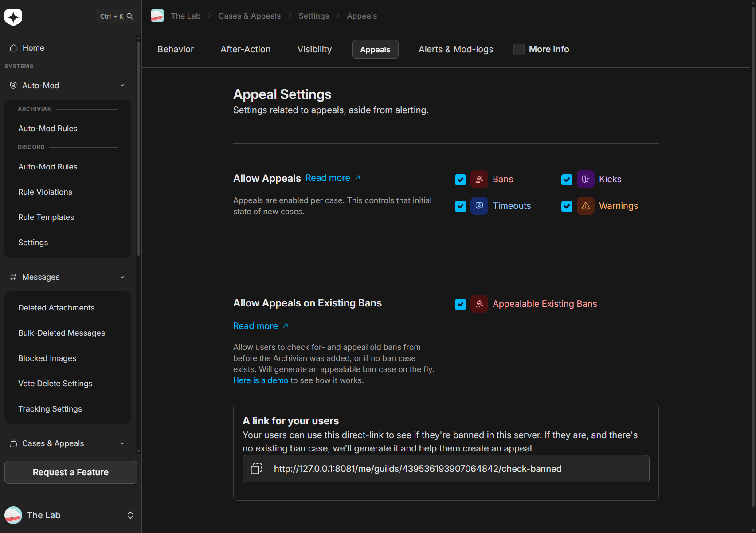Click the Settings breadcrumb
This screenshot has width=756, height=533.
313,16
